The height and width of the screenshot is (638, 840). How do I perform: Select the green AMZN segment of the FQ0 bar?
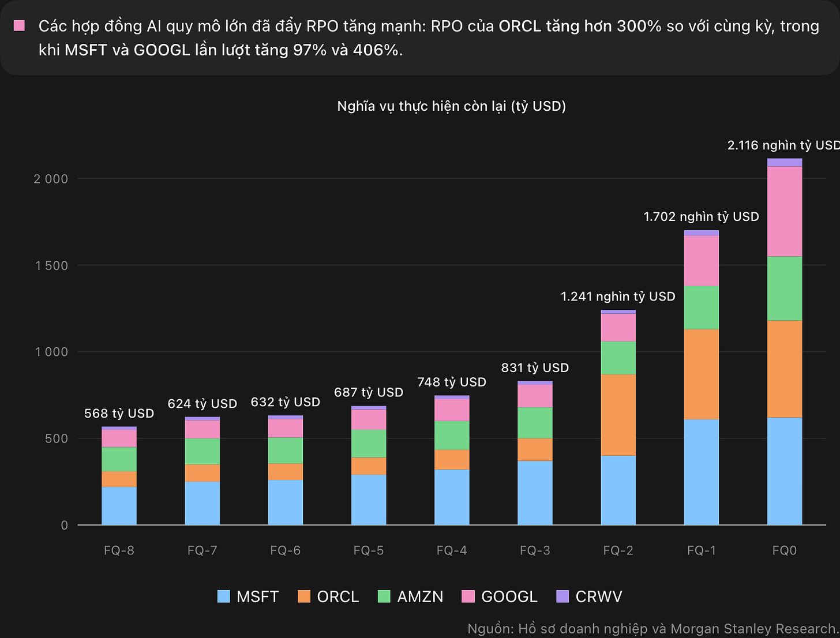[785, 288]
